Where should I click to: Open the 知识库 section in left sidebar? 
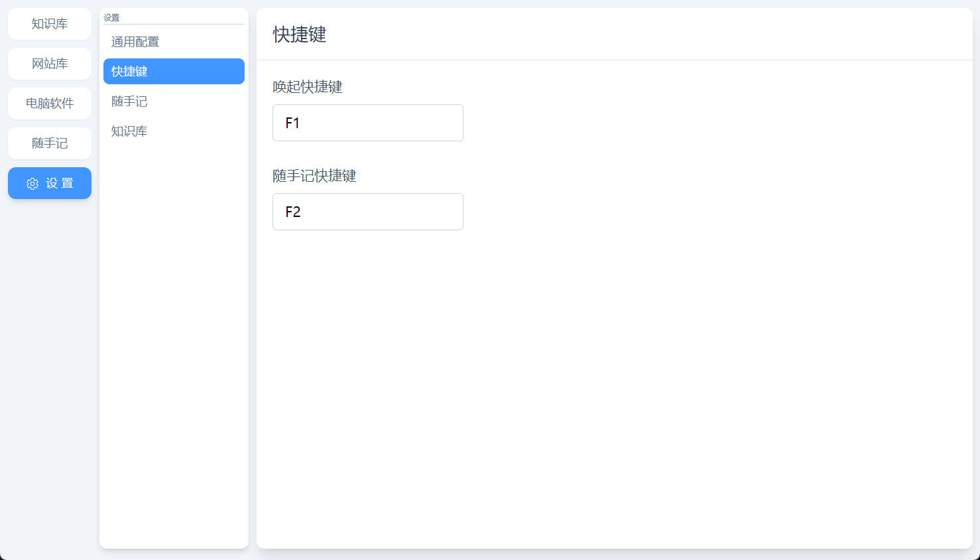click(x=50, y=24)
